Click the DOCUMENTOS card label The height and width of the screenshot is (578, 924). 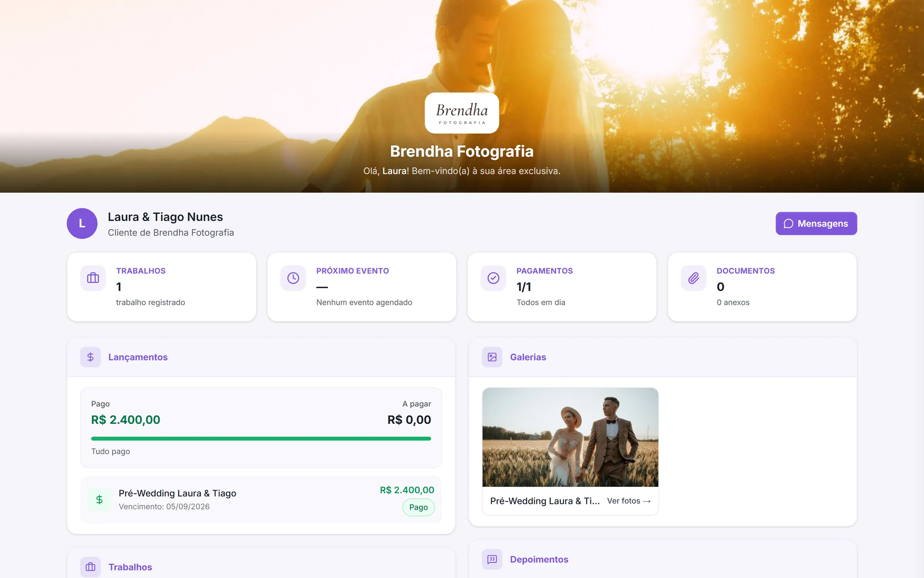point(746,271)
